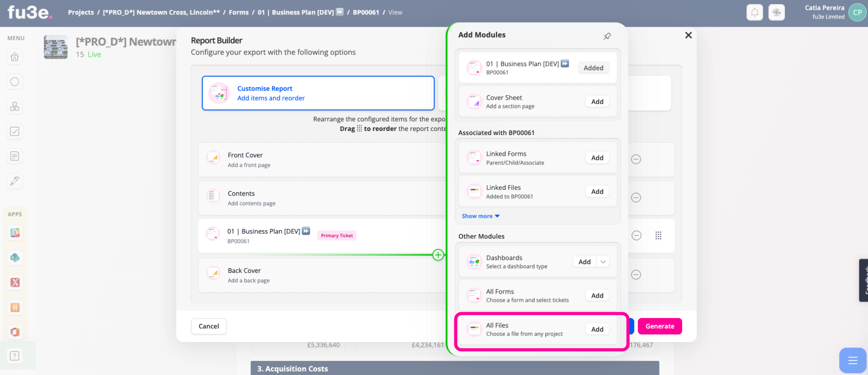Click the circle icon in the sidebar
This screenshot has height=375, width=868.
[14, 82]
